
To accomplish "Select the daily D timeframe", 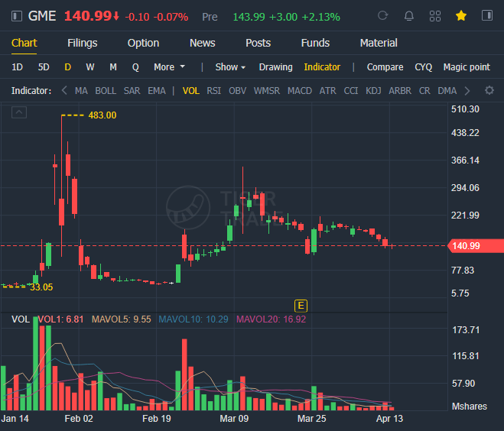I will pyautogui.click(x=67, y=67).
